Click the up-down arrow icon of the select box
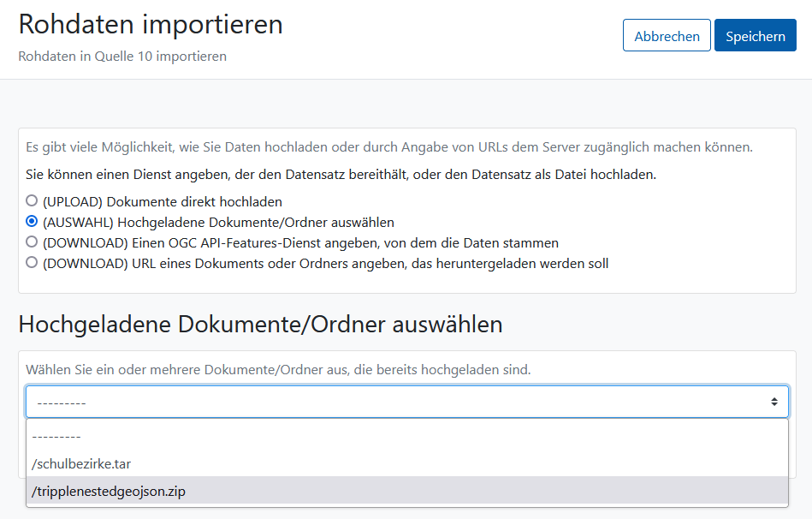812x519 pixels. point(774,402)
